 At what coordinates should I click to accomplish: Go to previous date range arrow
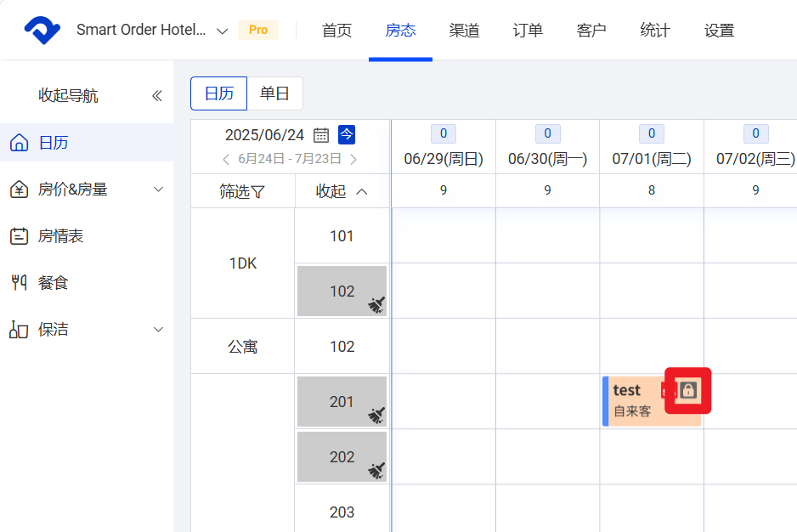[x=226, y=159]
